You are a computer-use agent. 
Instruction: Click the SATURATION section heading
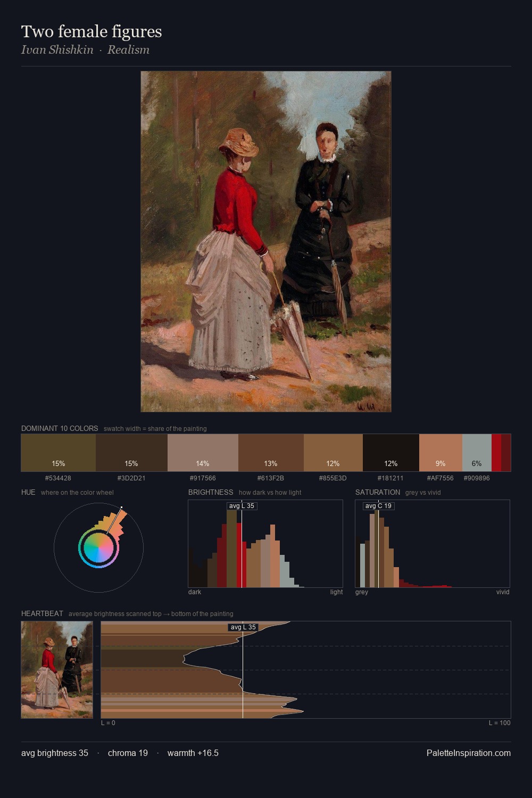pyautogui.click(x=378, y=492)
